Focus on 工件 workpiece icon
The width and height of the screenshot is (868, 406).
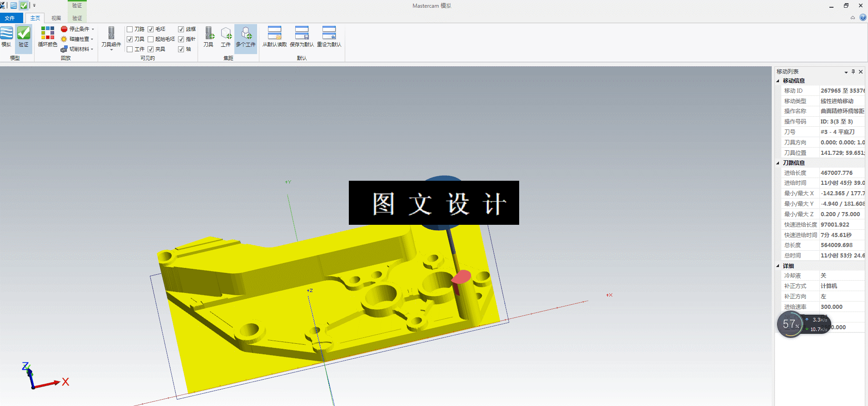coord(226,33)
